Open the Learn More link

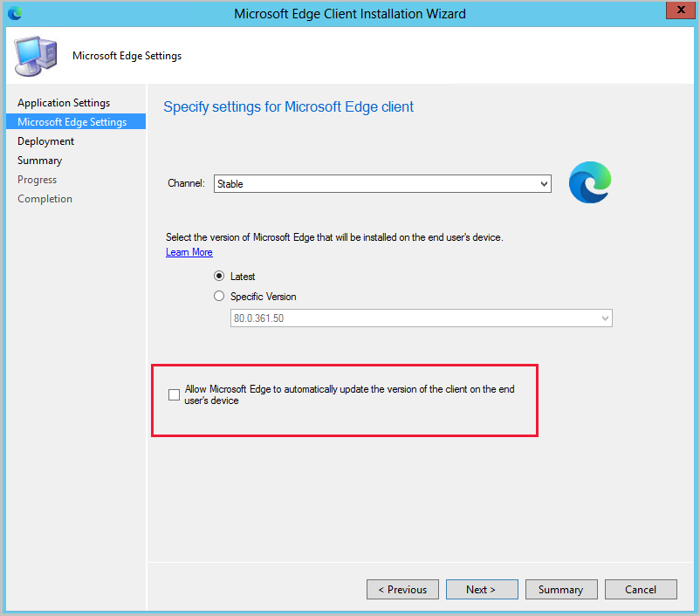coord(189,252)
